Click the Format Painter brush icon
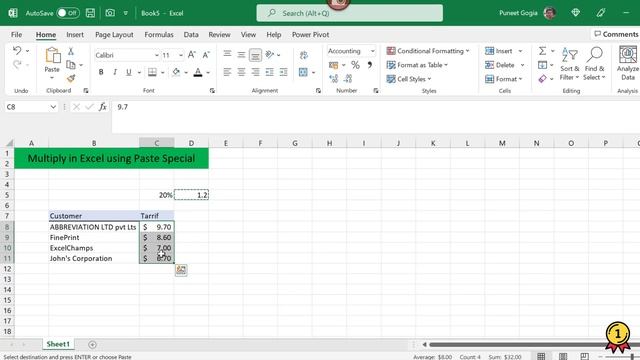 pos(71,78)
